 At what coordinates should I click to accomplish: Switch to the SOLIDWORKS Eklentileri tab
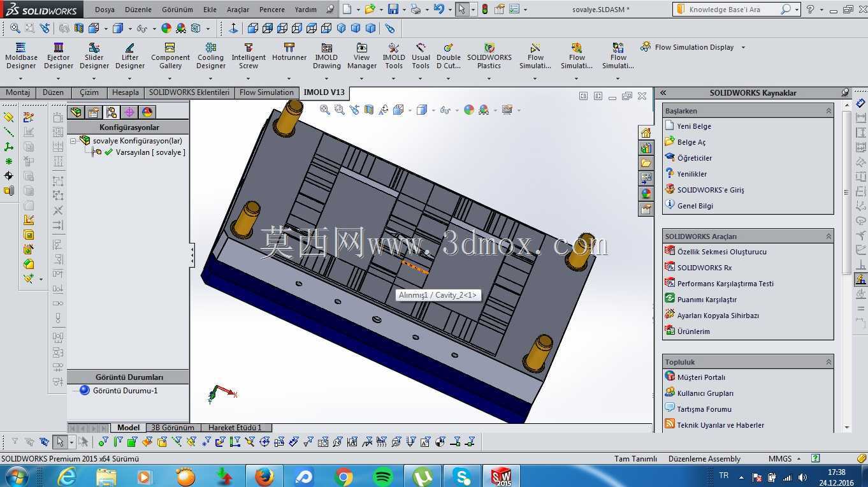[x=189, y=92]
